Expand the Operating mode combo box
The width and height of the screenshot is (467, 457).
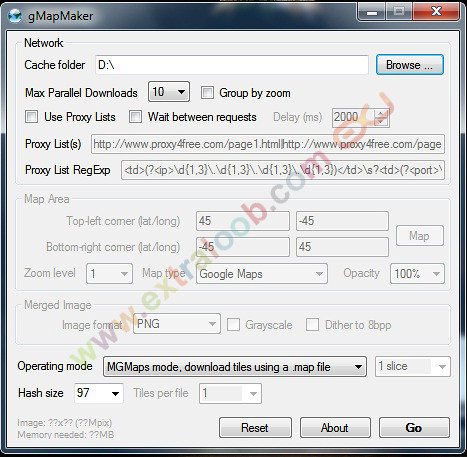pos(235,367)
